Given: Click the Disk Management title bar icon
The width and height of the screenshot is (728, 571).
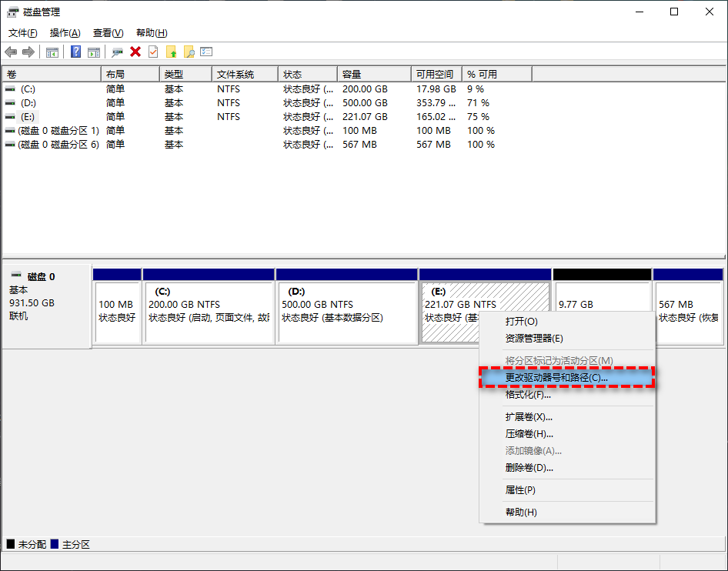Looking at the screenshot, I should (x=12, y=12).
